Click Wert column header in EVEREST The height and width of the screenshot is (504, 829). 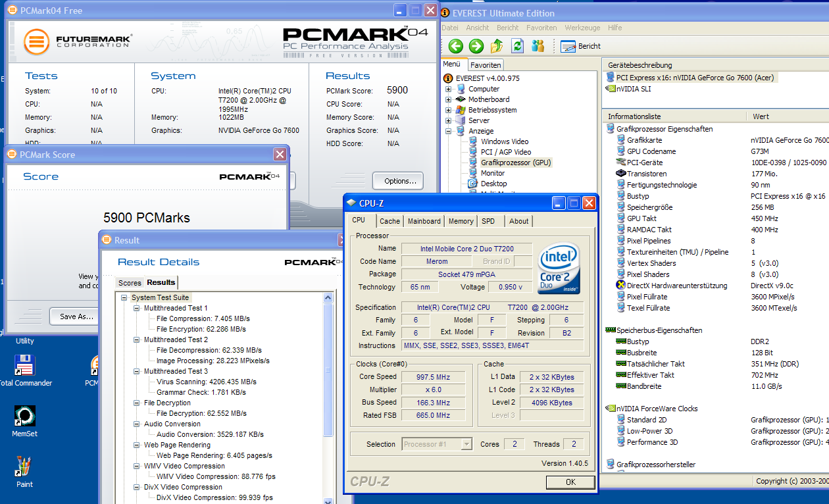(789, 116)
